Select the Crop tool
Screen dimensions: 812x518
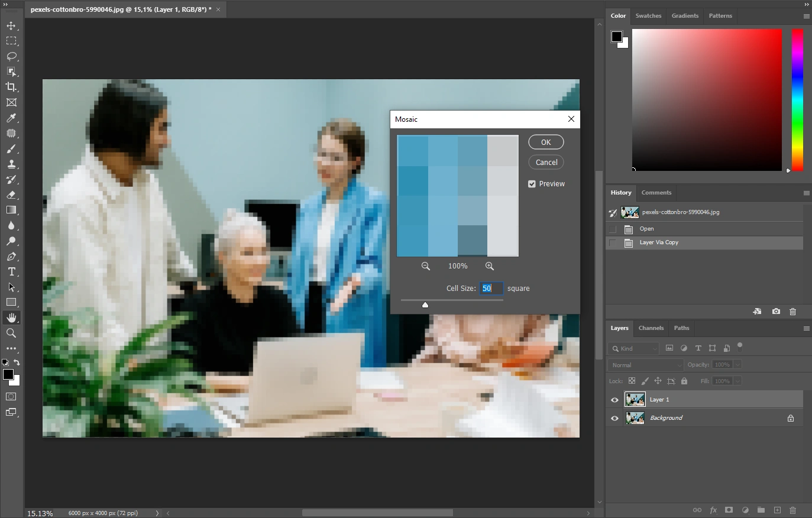11,87
